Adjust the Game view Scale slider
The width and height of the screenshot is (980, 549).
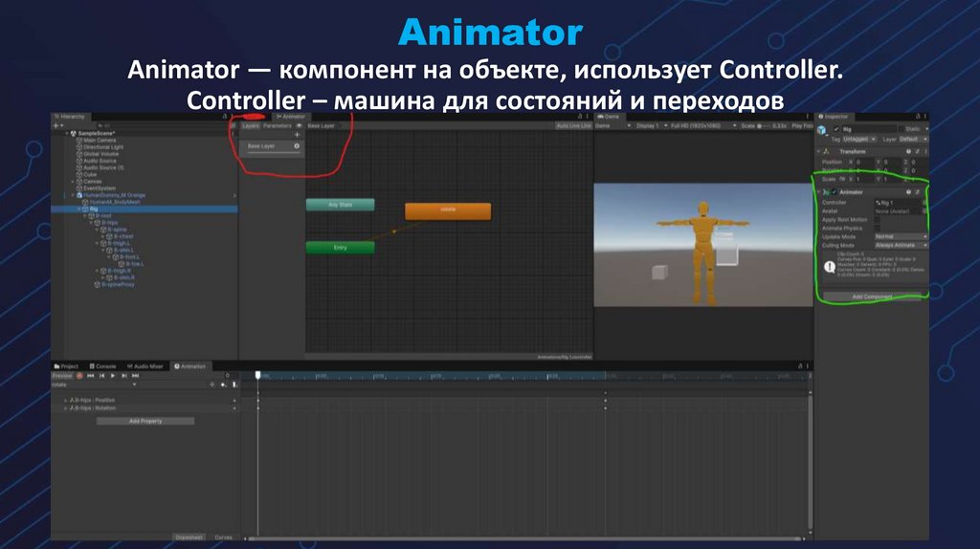point(764,125)
